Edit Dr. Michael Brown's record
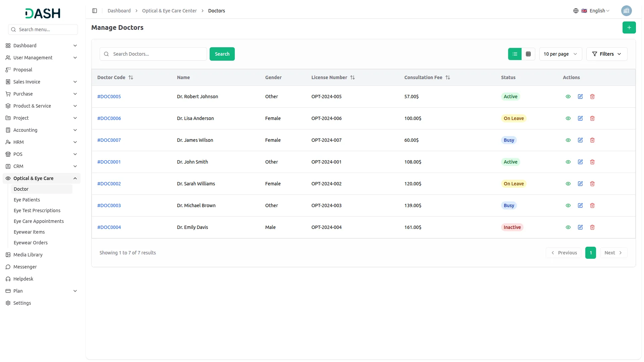This screenshot has height=362, width=644. [x=580, y=205]
